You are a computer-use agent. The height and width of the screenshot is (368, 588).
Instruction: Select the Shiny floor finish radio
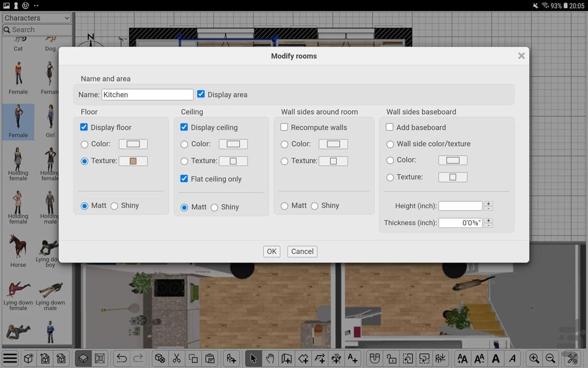tap(115, 206)
